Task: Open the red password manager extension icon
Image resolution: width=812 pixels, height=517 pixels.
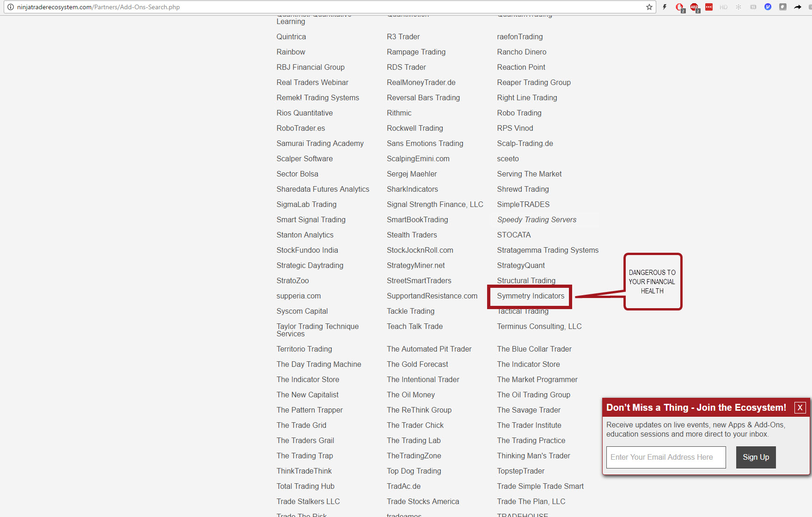Action: [x=709, y=7]
